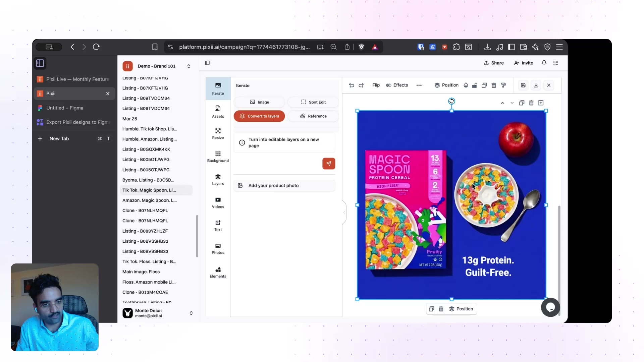Save the design with the floppy disk icon
Image resolution: width=644 pixels, height=362 pixels.
523,85
